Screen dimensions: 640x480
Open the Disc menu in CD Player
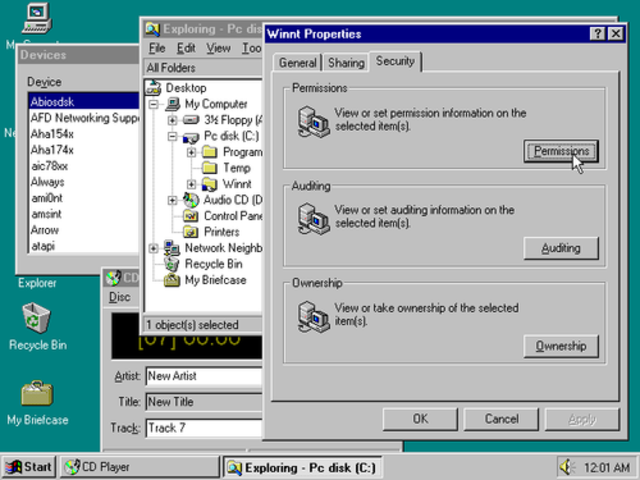click(x=120, y=297)
